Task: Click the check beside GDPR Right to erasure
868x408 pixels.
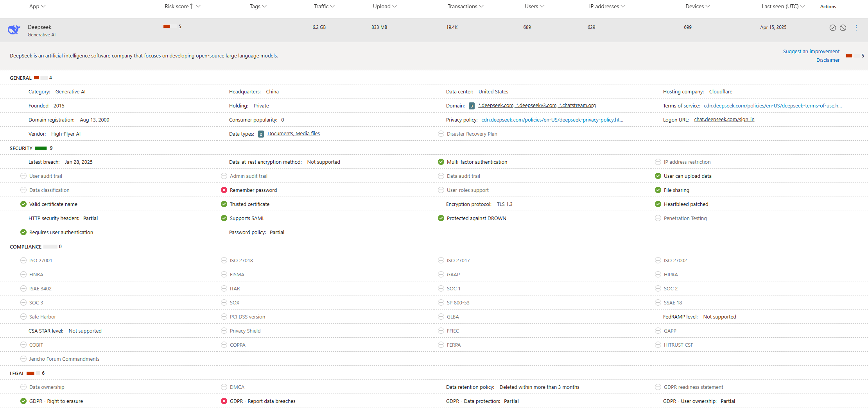Action: (23, 401)
